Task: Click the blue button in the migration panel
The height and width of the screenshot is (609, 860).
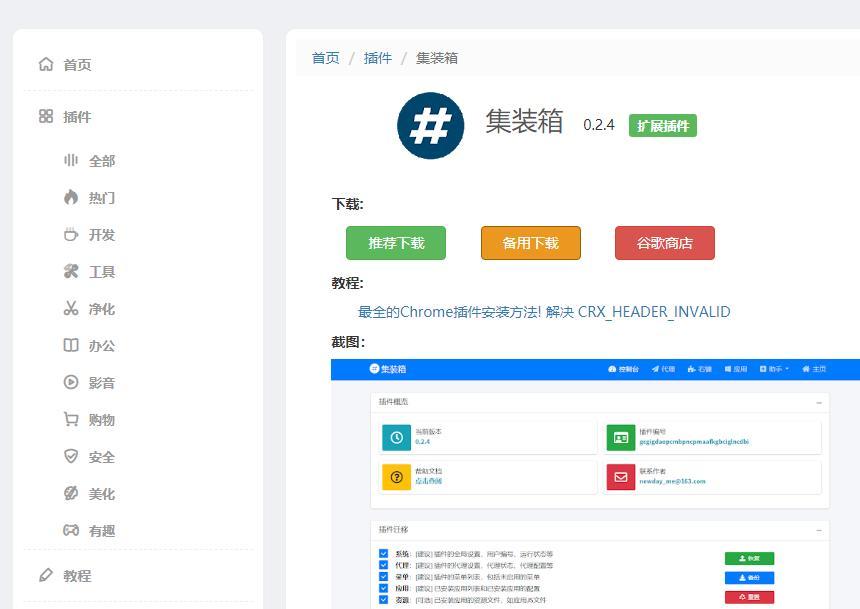Action: pyautogui.click(x=749, y=577)
